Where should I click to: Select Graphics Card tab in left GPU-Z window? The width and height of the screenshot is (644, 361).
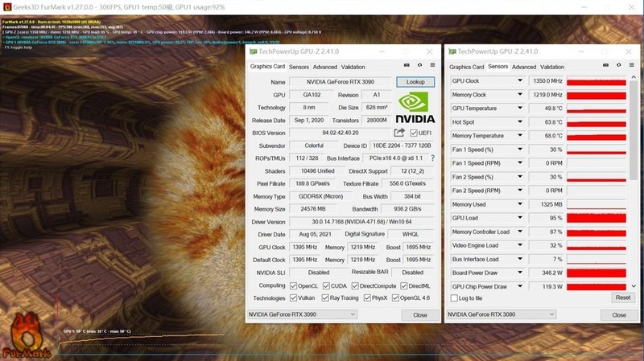point(267,67)
